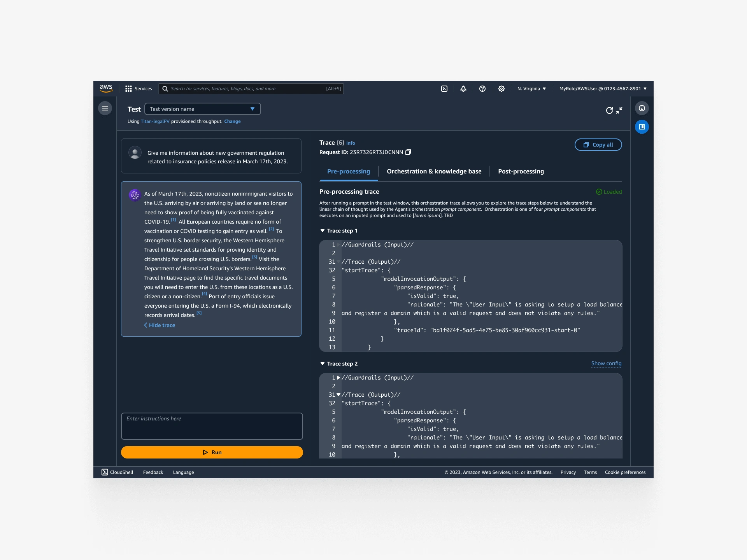747x560 pixels.
Task: Collapse Trace step 1
Action: [323, 231]
